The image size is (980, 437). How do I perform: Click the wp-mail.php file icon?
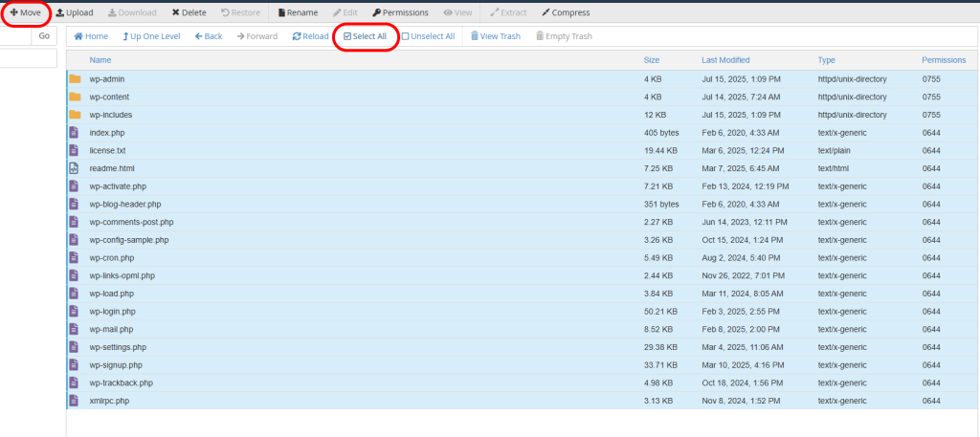(x=74, y=329)
